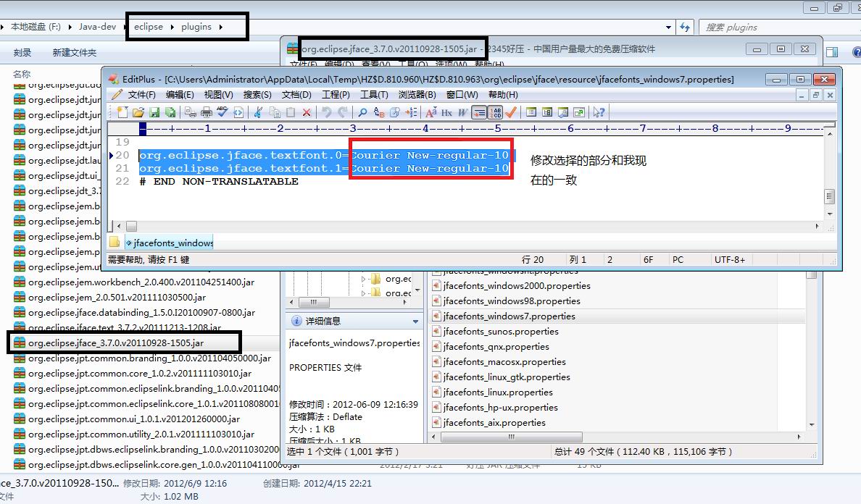The image size is (861, 504).
Task: Select jfacefonts_linux_gtk.properties file
Action: (507, 377)
